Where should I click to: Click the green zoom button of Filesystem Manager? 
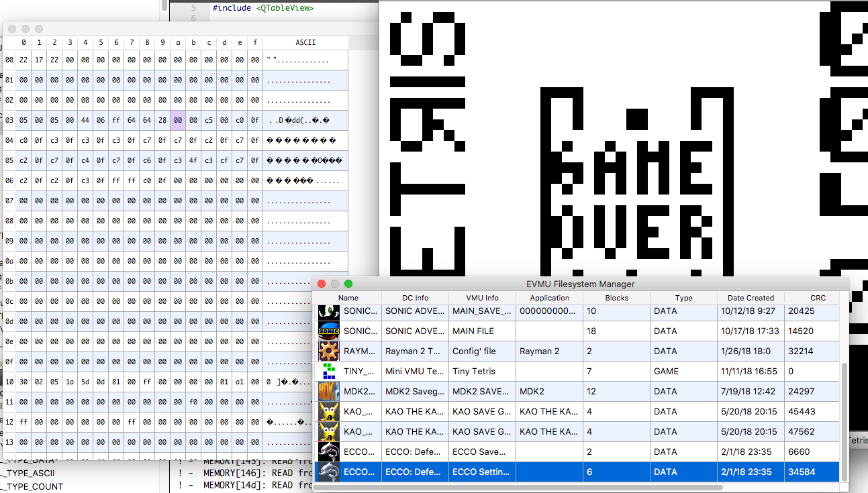tap(348, 284)
